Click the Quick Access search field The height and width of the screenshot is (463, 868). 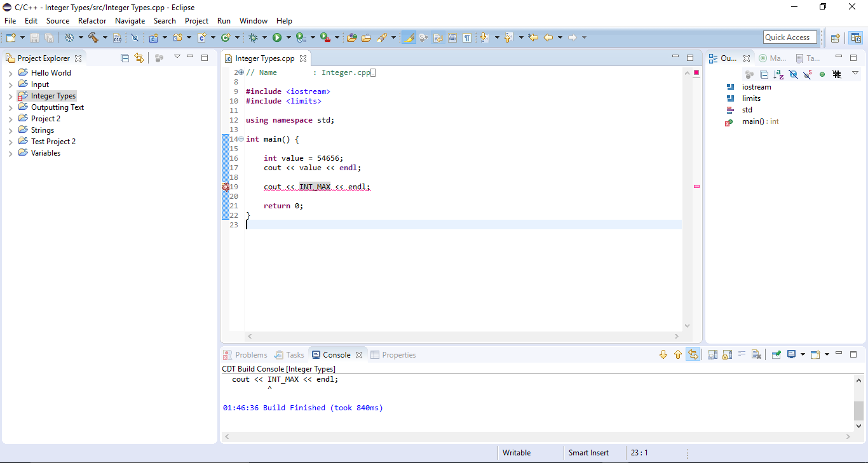tap(789, 37)
